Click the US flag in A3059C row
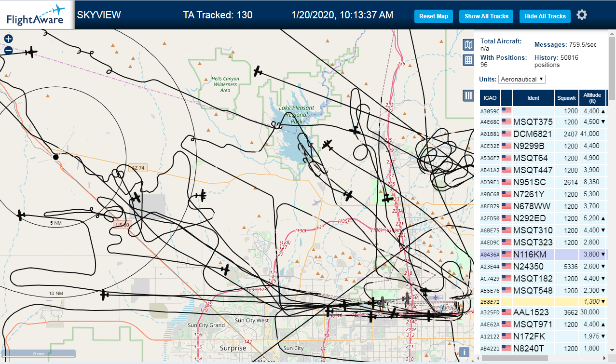The width and height of the screenshot is (616, 364). pyautogui.click(x=506, y=111)
